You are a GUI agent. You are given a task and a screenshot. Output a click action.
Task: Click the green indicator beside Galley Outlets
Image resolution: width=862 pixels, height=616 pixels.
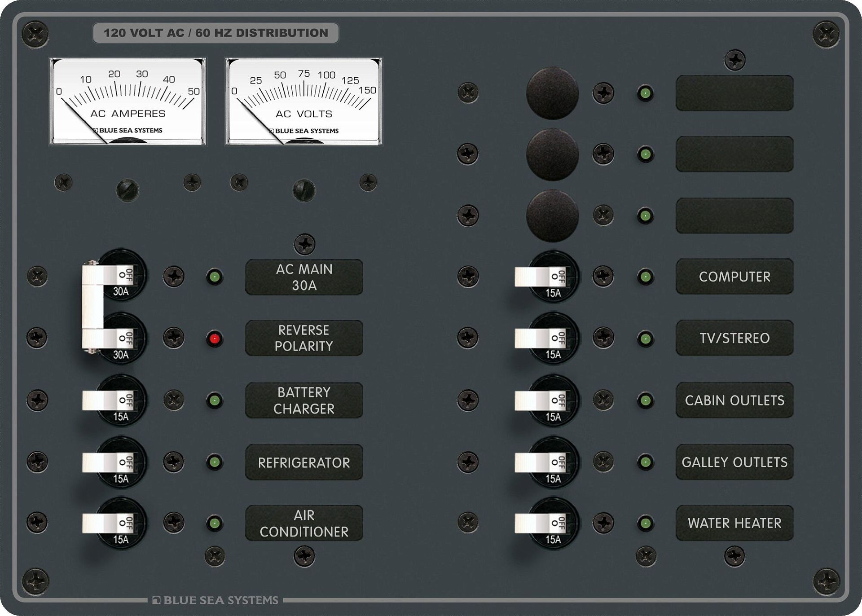pos(645,462)
